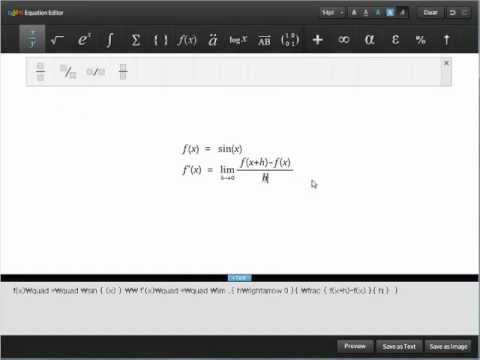Open the fraction templates category

click(32, 39)
